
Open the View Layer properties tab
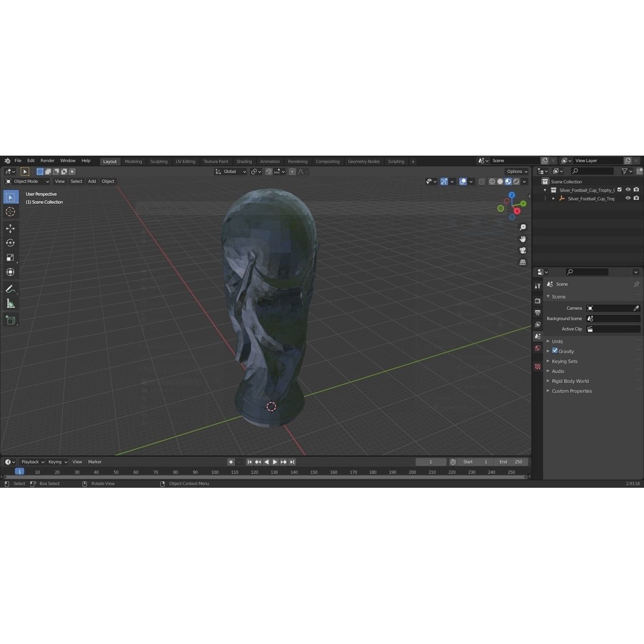538,324
